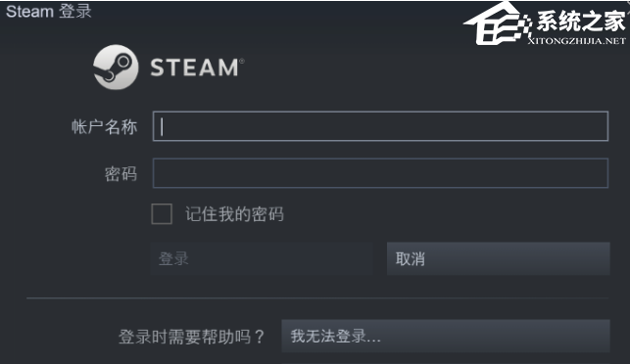
Task: Click the 密码 field label
Action: [121, 174]
